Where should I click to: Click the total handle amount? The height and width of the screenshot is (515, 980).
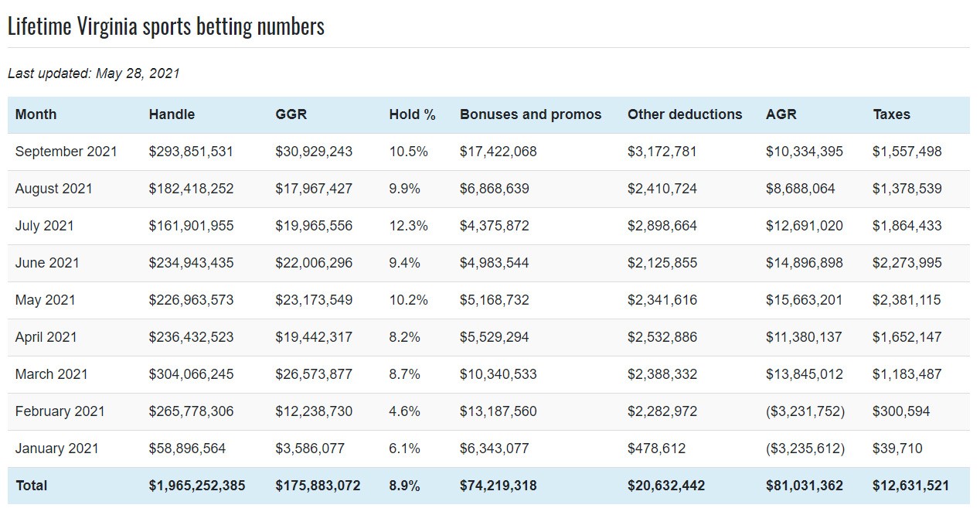pos(197,486)
